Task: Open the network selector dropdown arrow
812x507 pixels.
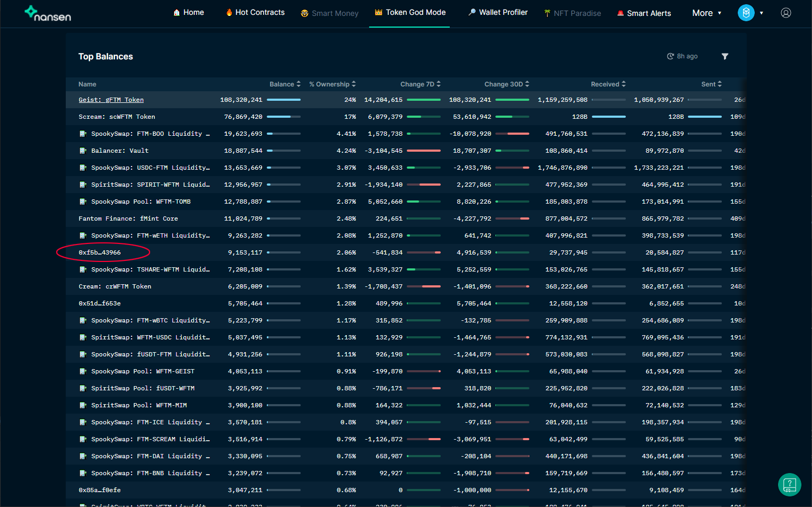Action: click(762, 13)
